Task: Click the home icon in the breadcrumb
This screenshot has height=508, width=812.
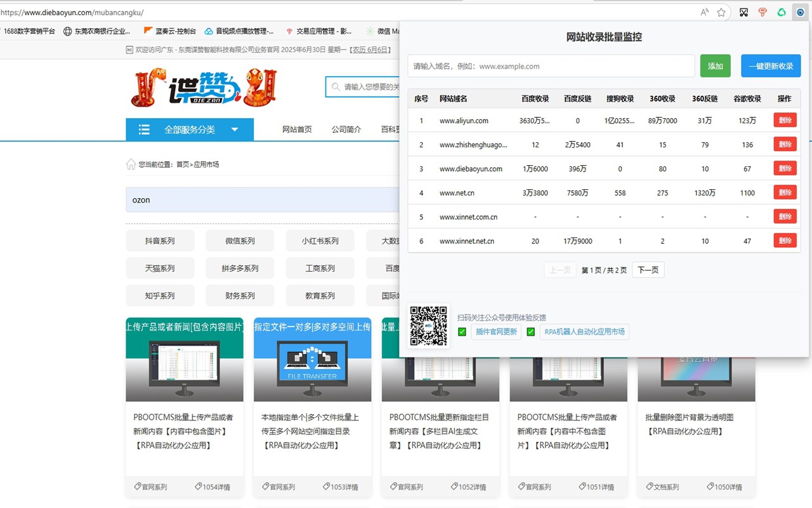Action: tap(131, 164)
